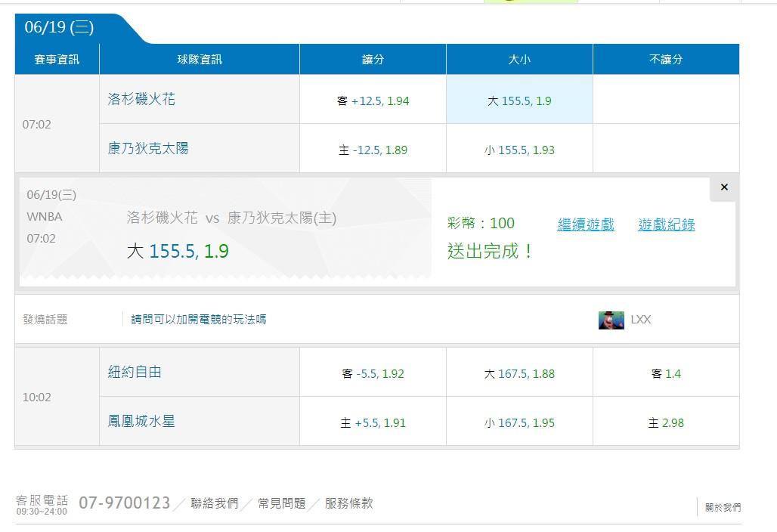
Task: Open the 06/19 (三) date tab
Action: pos(60,27)
